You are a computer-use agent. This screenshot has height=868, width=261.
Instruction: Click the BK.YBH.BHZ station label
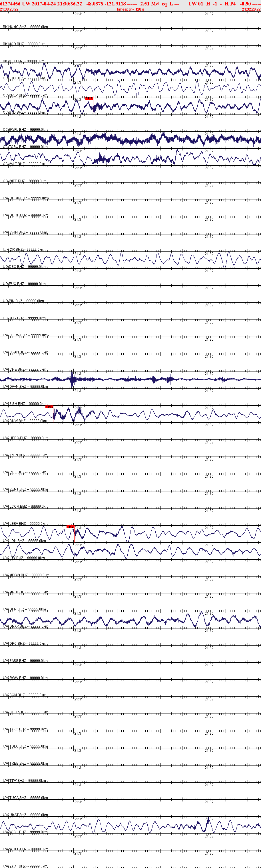[x=24, y=61]
